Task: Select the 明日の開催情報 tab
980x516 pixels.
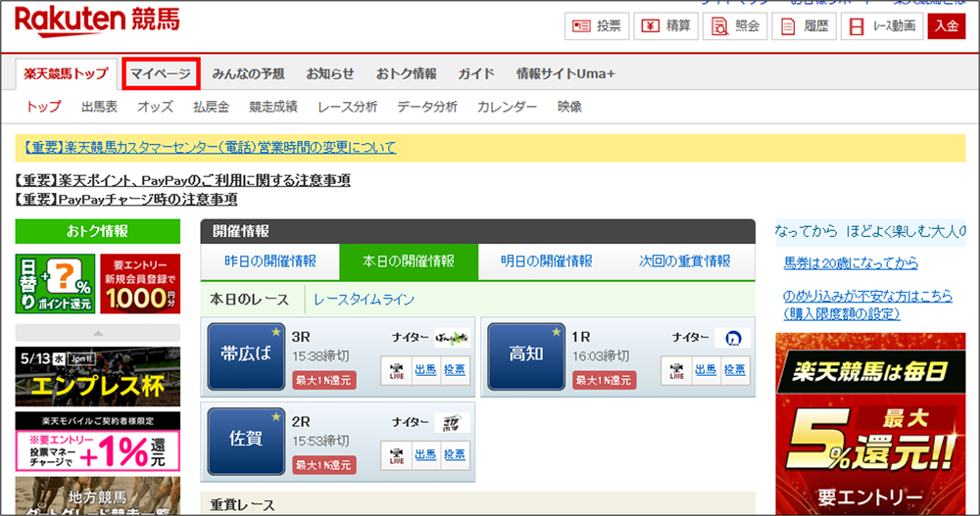Action: [547, 261]
